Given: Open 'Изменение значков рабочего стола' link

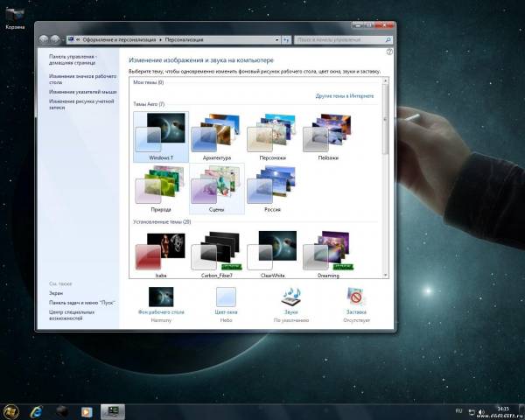Looking at the screenshot, I should 82,79.
